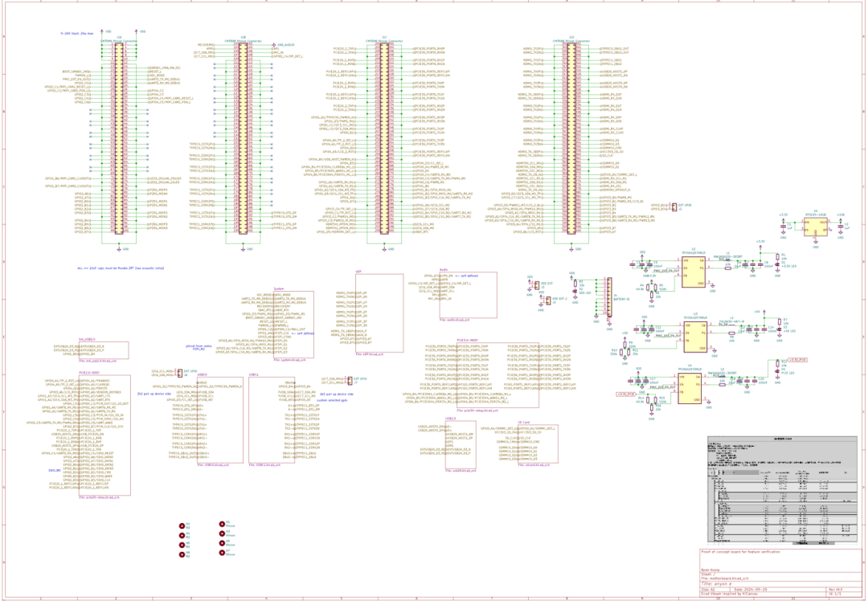
Task: Open the Ext_USB2.0 hierarchical sheet
Action: click(104, 350)
